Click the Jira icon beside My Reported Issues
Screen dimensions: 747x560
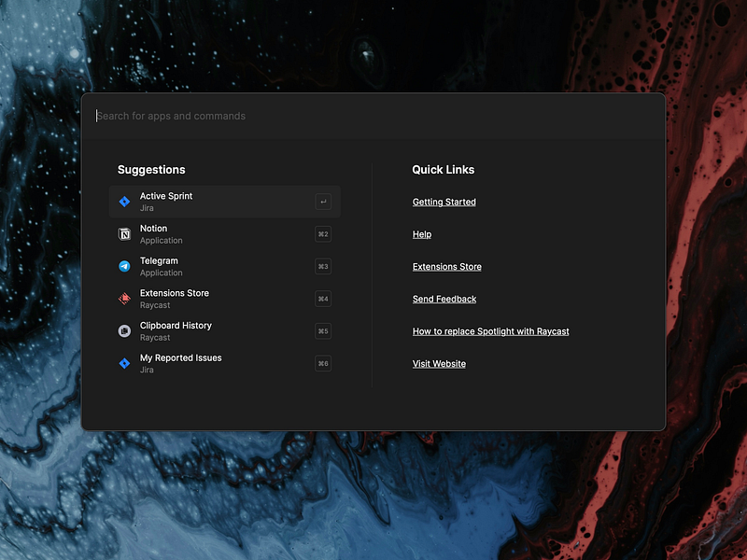pos(124,363)
